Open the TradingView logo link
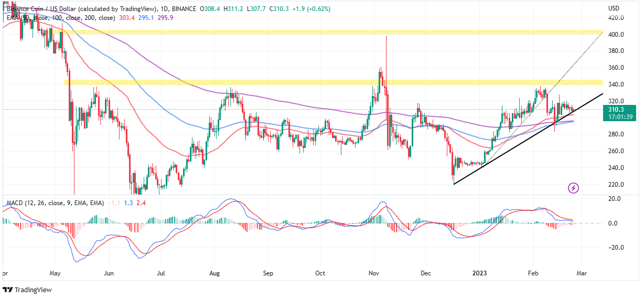The height and width of the screenshot is (299, 644). point(27,290)
